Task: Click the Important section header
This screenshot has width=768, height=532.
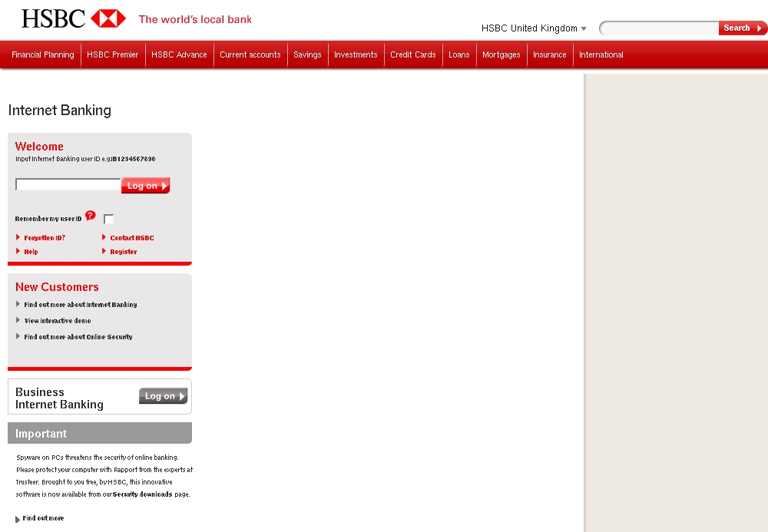Action: (100, 433)
